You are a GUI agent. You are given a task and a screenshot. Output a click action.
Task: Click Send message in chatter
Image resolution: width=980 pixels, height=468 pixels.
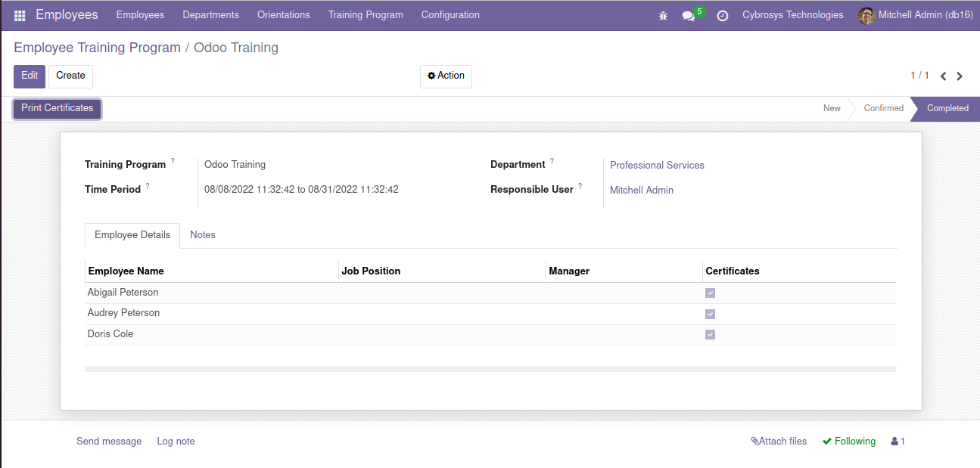tap(109, 442)
